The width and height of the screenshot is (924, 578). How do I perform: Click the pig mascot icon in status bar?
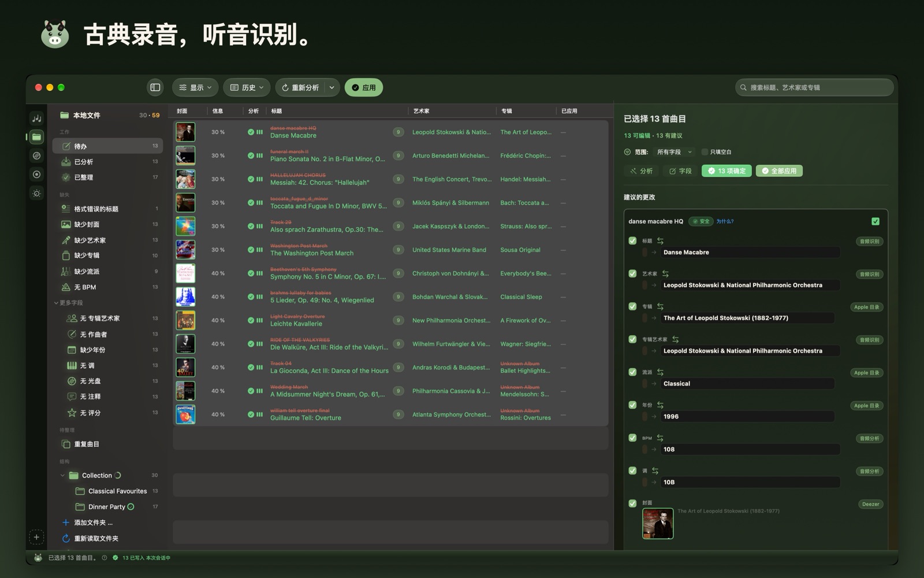(x=38, y=558)
